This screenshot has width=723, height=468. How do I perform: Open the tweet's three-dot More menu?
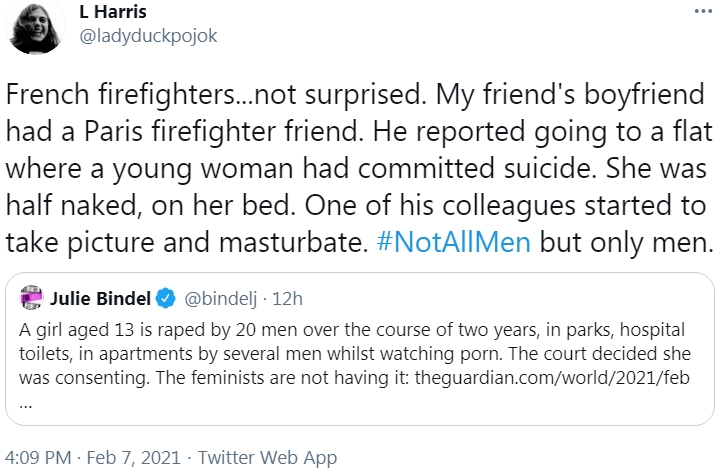pos(703,10)
